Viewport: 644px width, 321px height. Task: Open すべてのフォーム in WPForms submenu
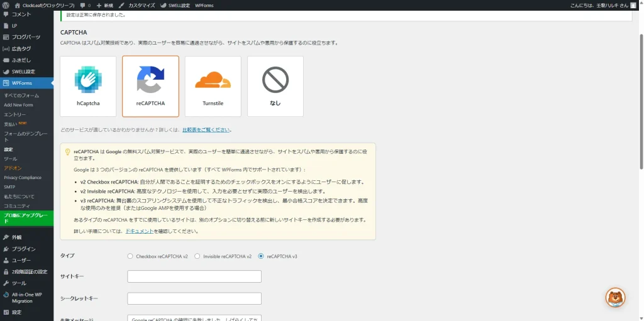click(x=21, y=95)
